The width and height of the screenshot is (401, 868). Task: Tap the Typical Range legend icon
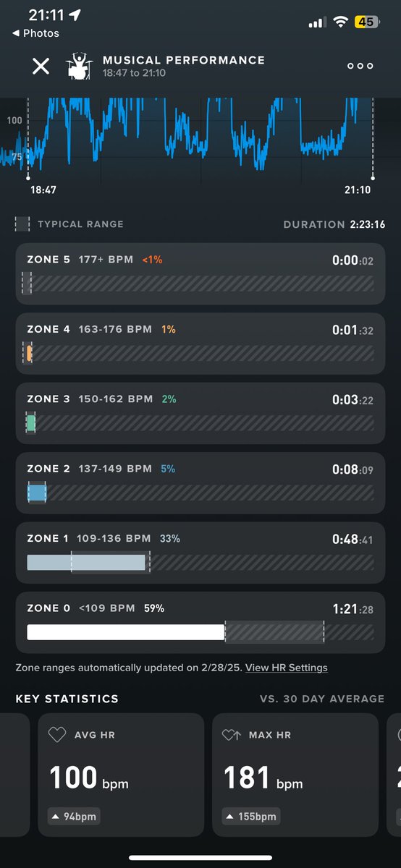22,224
